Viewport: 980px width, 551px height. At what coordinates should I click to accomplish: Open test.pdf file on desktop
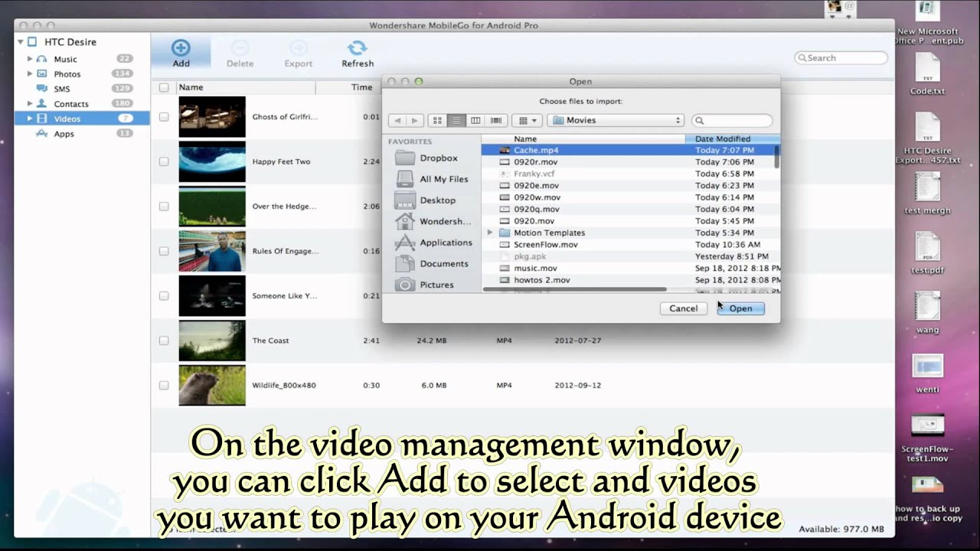pos(927,253)
